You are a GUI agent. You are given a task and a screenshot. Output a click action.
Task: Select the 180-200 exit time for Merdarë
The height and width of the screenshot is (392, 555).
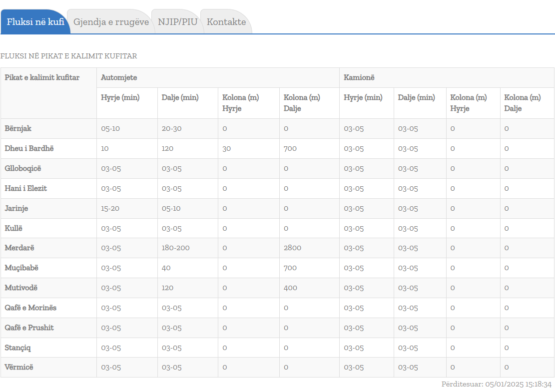click(x=175, y=248)
